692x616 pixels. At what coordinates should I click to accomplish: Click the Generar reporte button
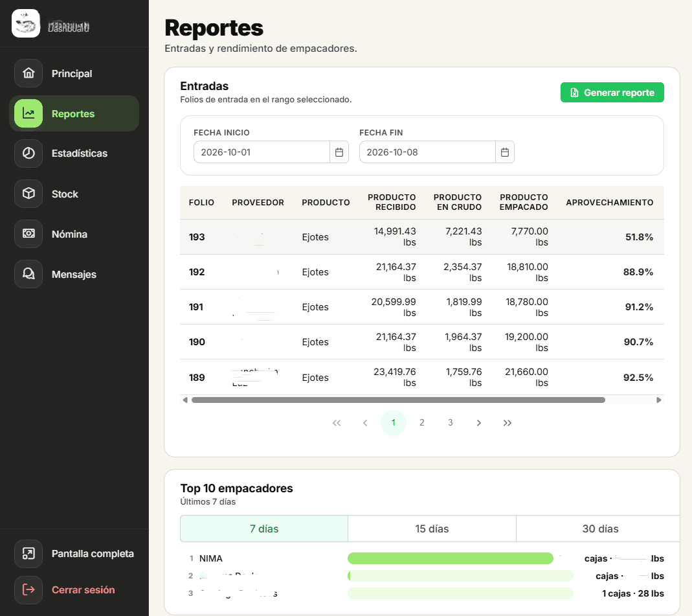612,92
